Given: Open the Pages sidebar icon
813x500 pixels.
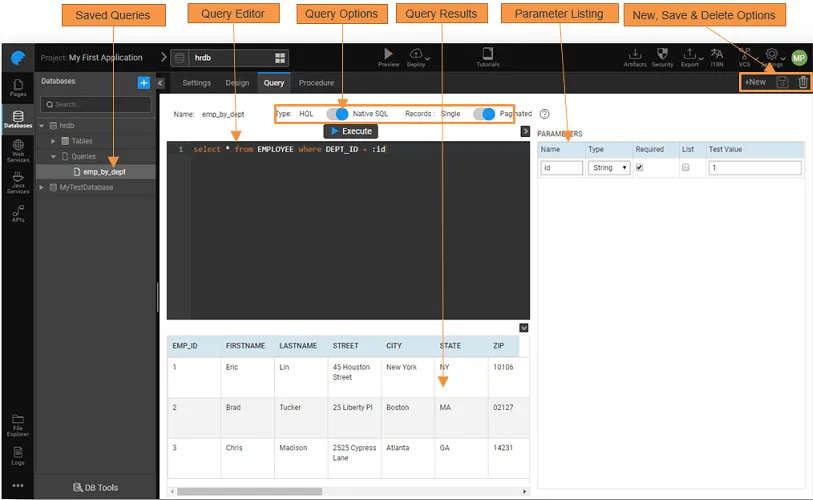Looking at the screenshot, I should (x=18, y=88).
